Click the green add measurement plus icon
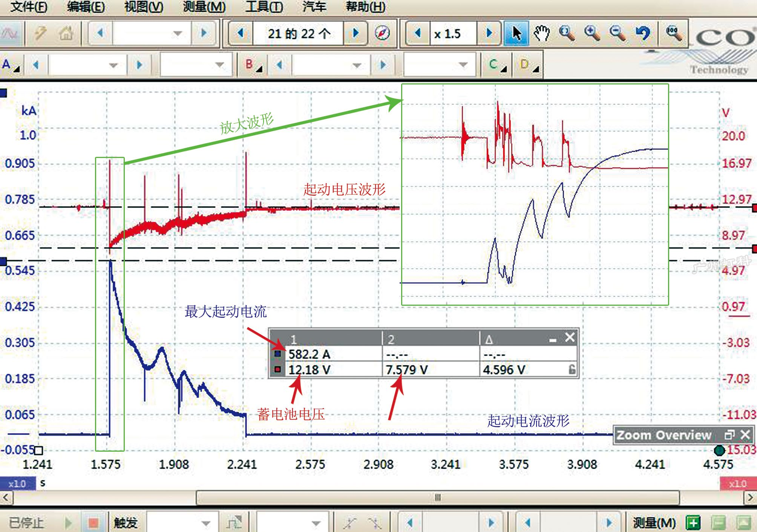This screenshot has height=532, width=757. (693, 523)
